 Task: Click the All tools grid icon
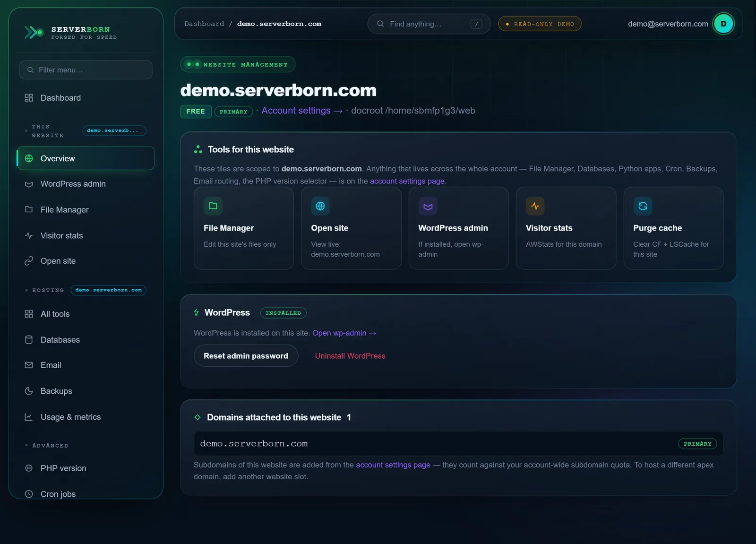click(29, 314)
